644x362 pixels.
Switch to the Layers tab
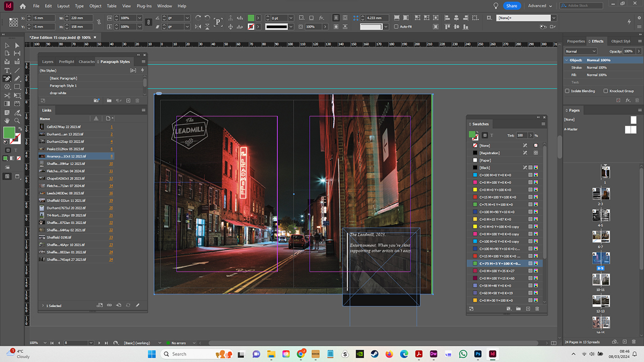tap(48, 62)
